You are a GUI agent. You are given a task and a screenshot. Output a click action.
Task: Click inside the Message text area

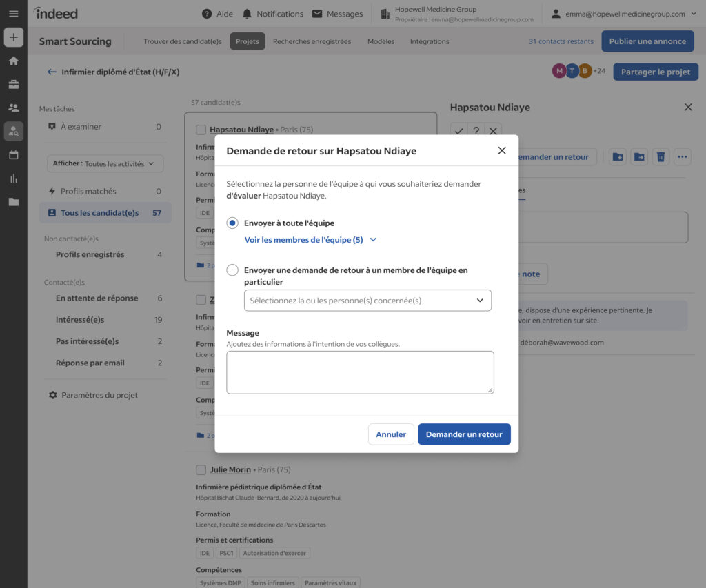pos(360,372)
